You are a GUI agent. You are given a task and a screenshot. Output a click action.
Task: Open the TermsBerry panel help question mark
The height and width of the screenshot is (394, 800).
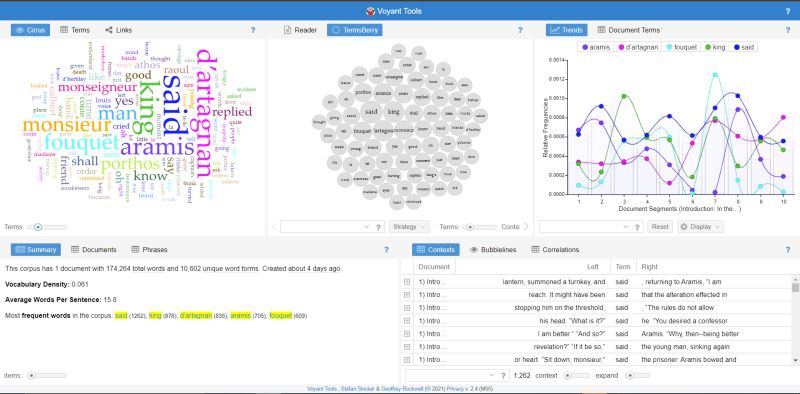pyautogui.click(x=520, y=30)
